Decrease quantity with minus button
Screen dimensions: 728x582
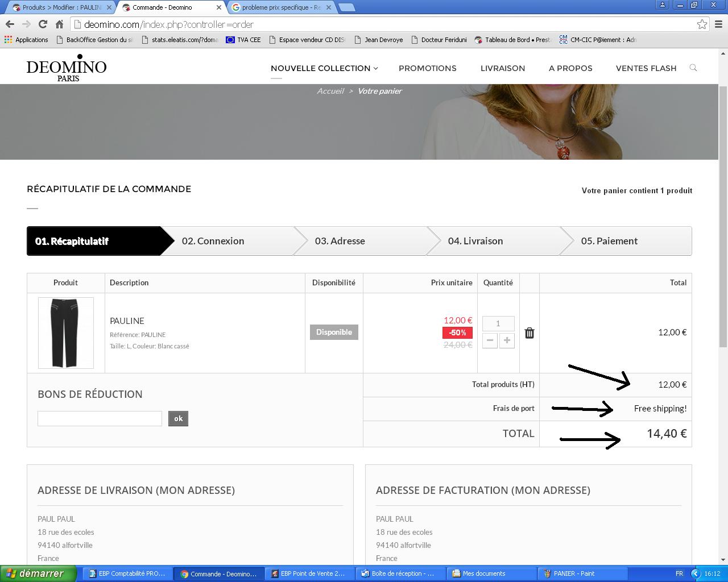(490, 340)
